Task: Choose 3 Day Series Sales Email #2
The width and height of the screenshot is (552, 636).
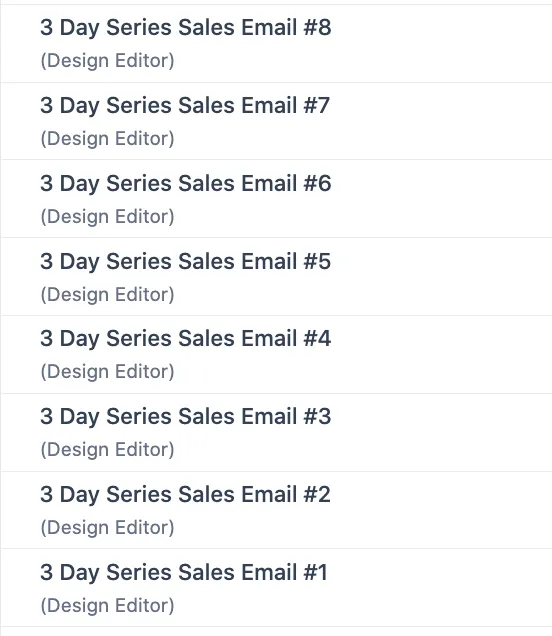Action: point(185,494)
